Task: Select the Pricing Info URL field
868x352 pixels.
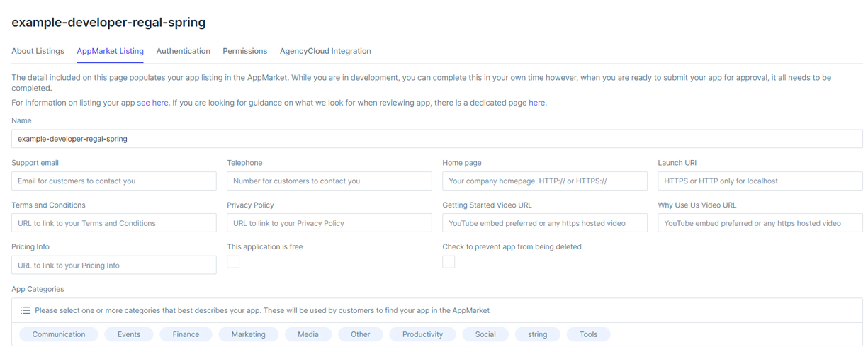Action: pyautogui.click(x=114, y=266)
